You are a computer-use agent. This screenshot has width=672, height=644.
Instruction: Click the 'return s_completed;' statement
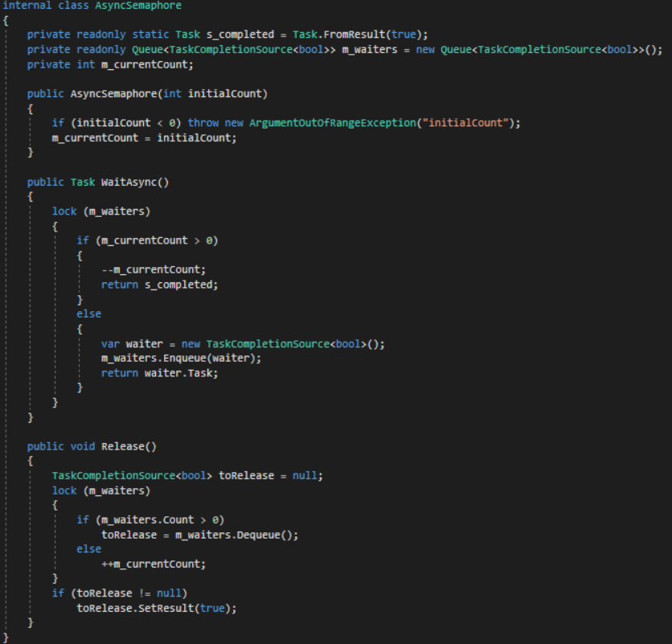(159, 285)
